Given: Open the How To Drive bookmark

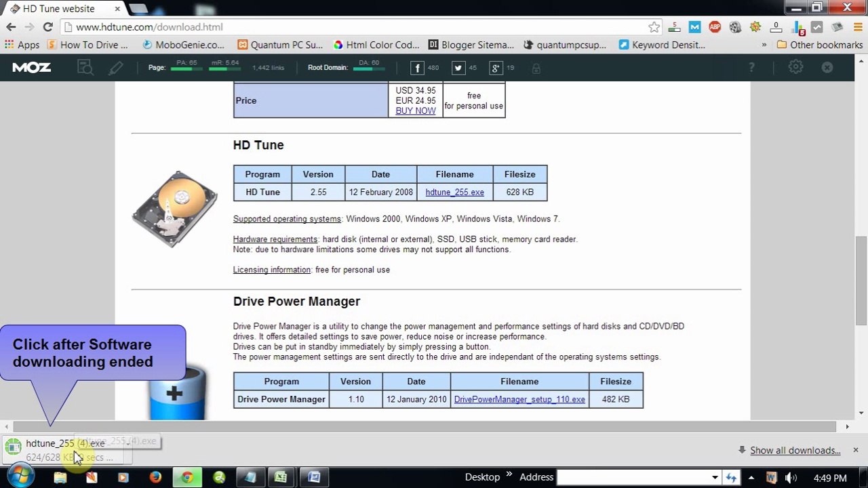Looking at the screenshot, I should tap(87, 45).
